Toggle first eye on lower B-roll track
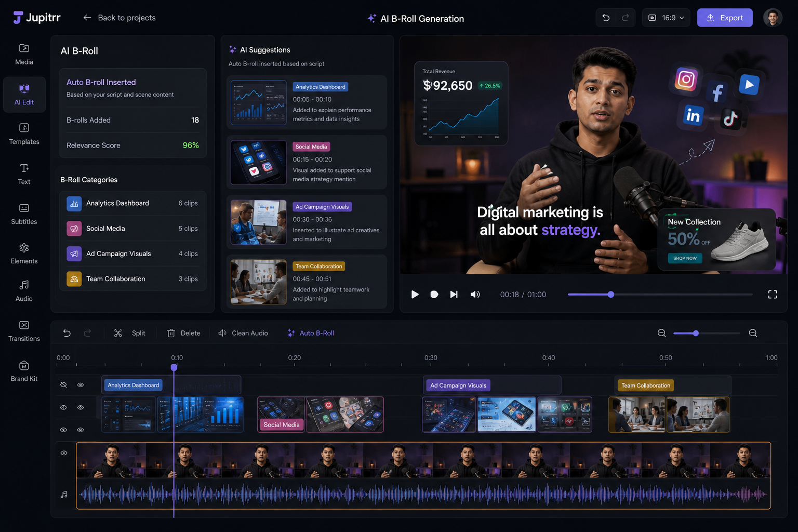The width and height of the screenshot is (798, 532). 63,430
